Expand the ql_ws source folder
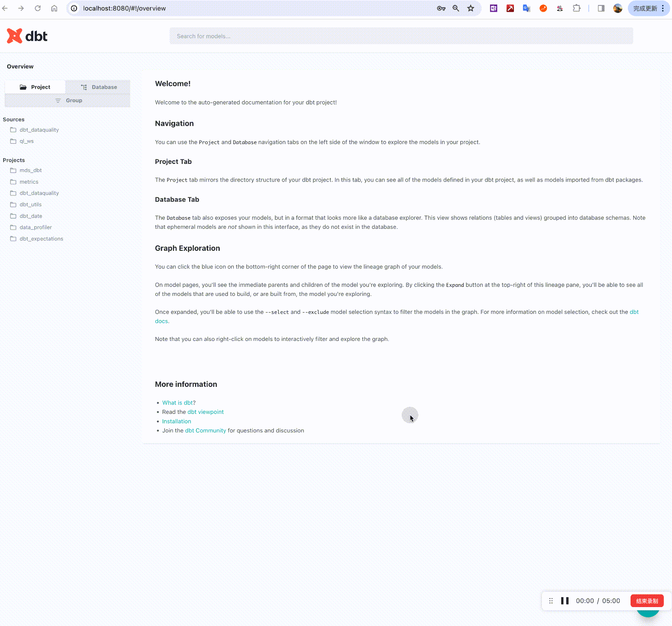Screen dimensions: 672x626 point(27,141)
